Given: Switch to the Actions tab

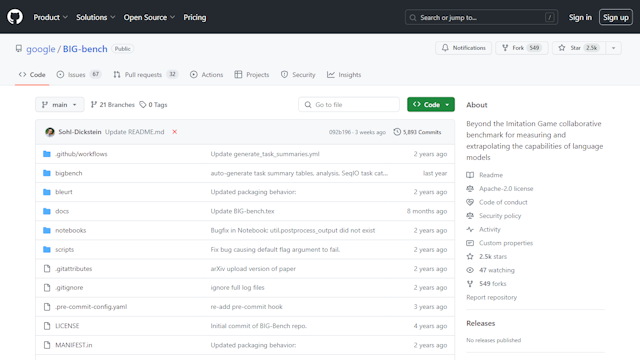Looking at the screenshot, I should [x=207, y=75].
